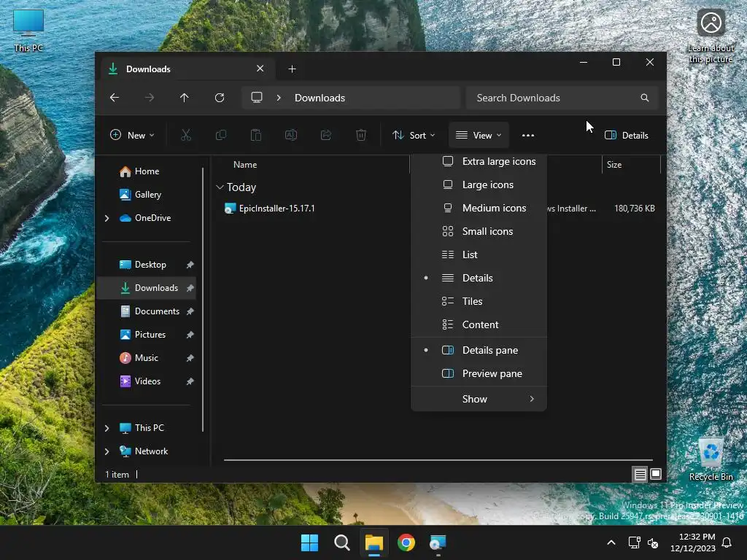Open Home in navigation pane

point(146,171)
